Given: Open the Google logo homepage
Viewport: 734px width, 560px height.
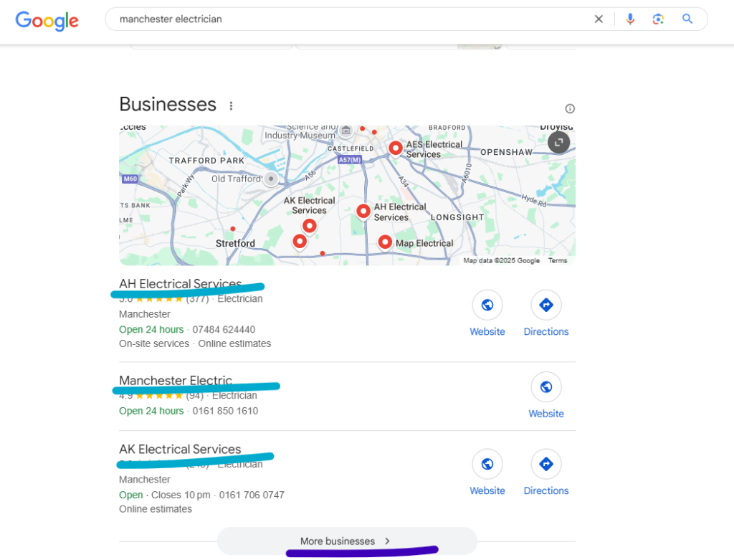Looking at the screenshot, I should [x=47, y=20].
